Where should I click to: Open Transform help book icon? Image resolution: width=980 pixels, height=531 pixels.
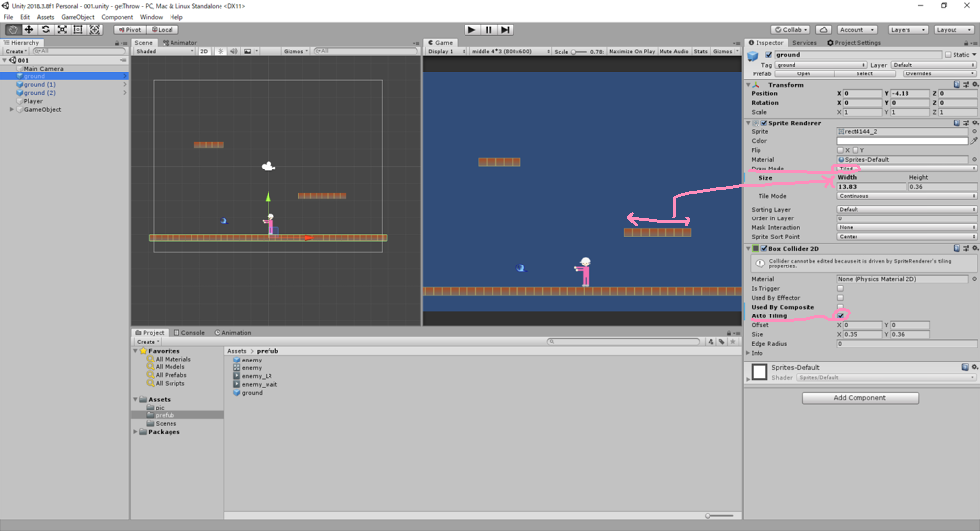[x=956, y=85]
